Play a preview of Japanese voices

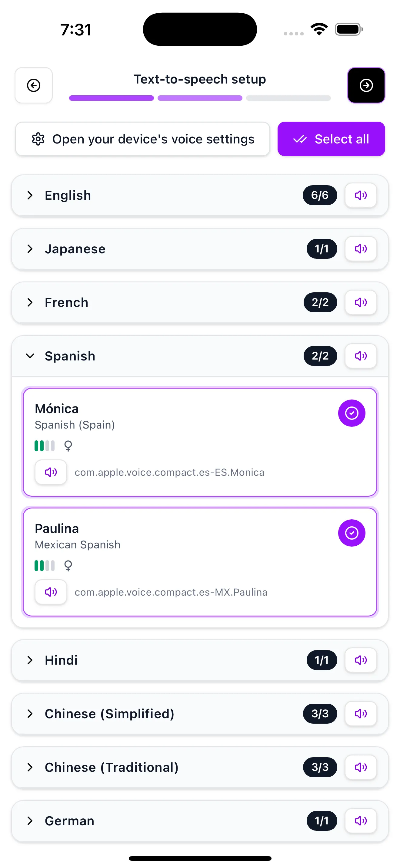(x=361, y=249)
